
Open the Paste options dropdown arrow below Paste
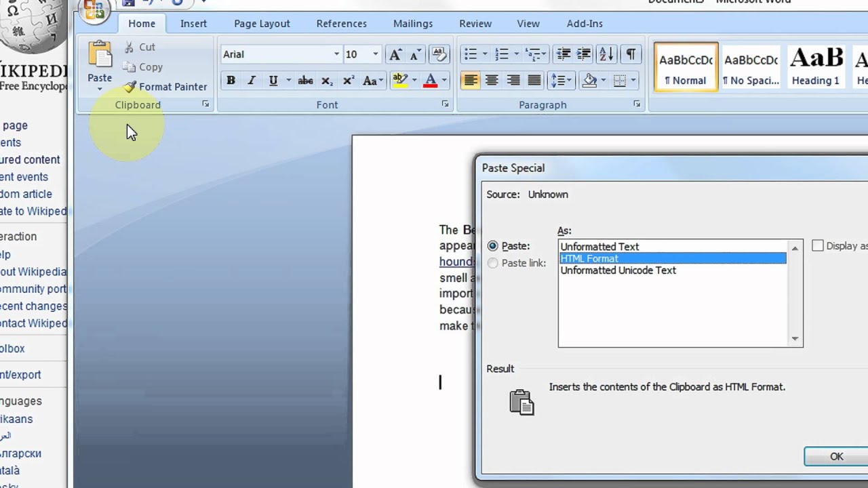(x=100, y=89)
